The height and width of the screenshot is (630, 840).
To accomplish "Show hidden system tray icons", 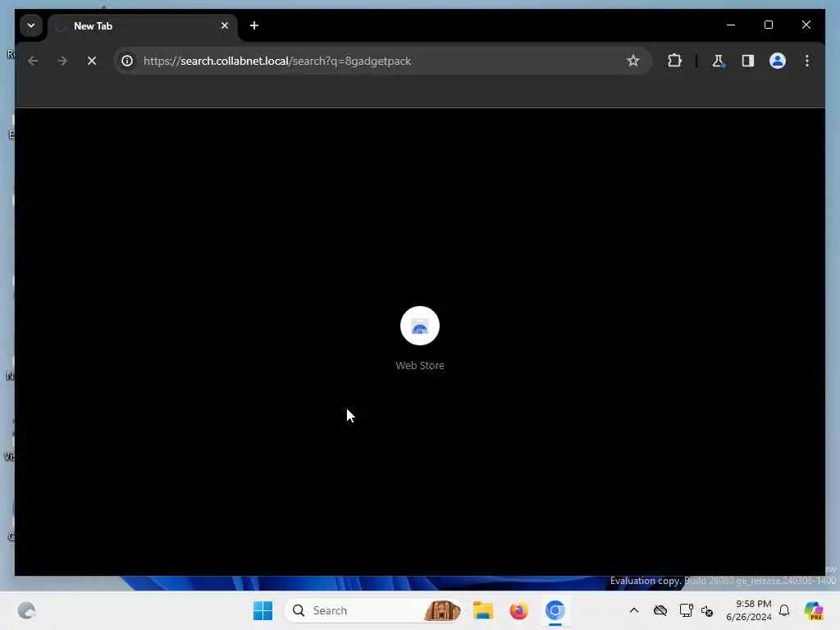I will [x=634, y=610].
